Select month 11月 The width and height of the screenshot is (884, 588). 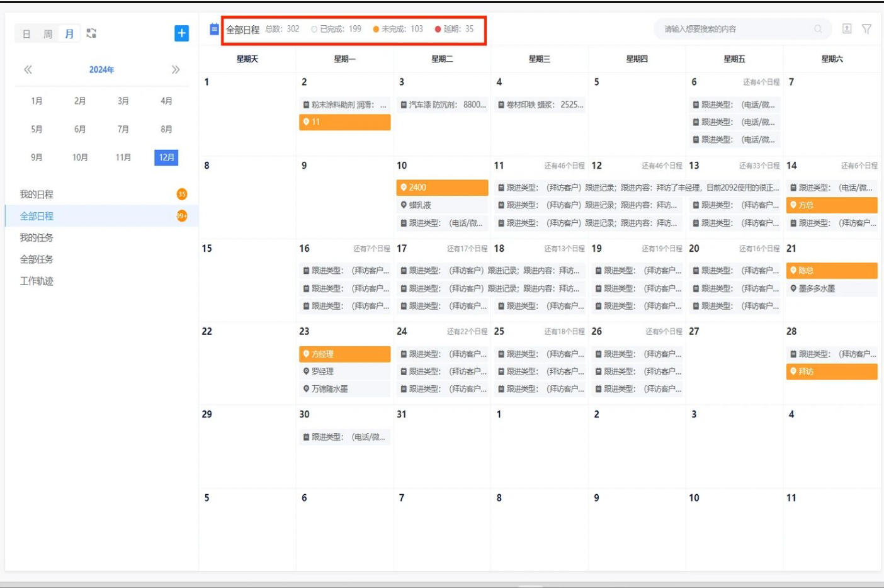pos(123,157)
